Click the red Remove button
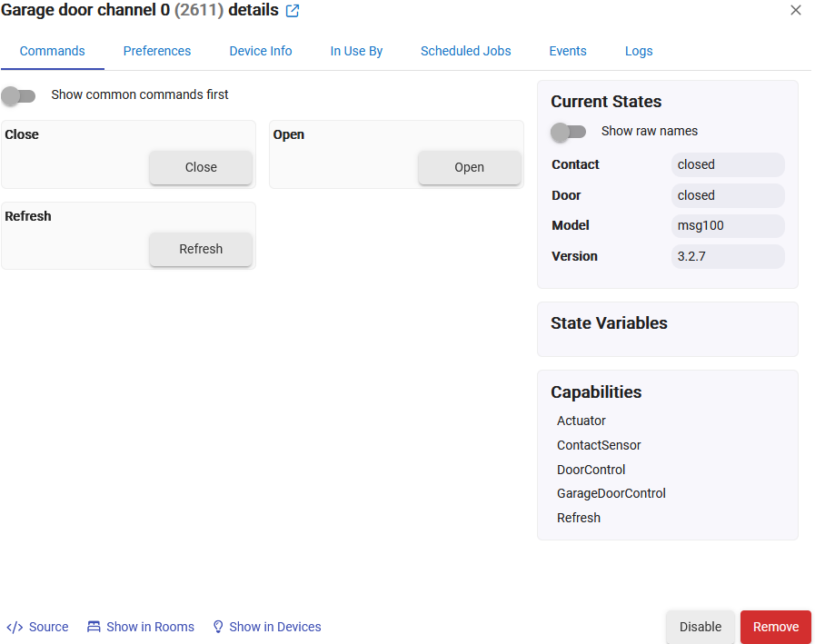This screenshot has height=644, width=815. (x=776, y=627)
